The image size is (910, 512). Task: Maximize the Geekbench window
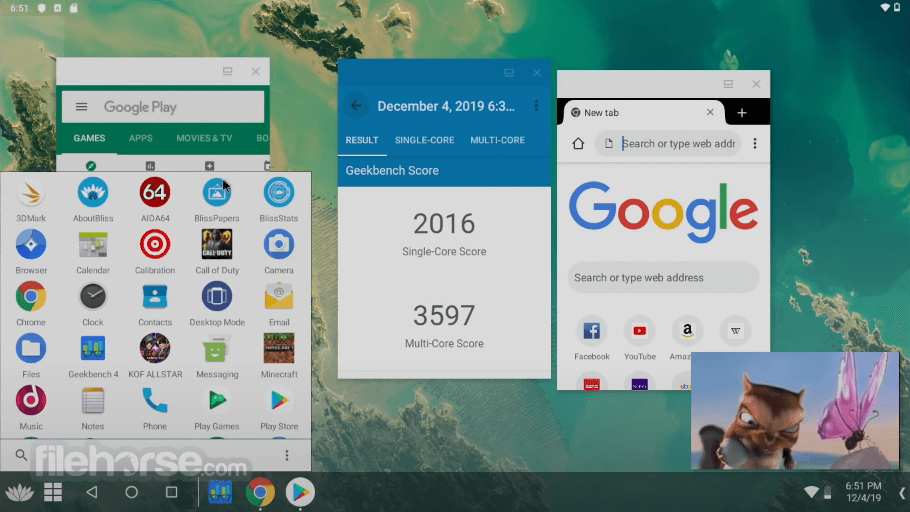coord(509,73)
